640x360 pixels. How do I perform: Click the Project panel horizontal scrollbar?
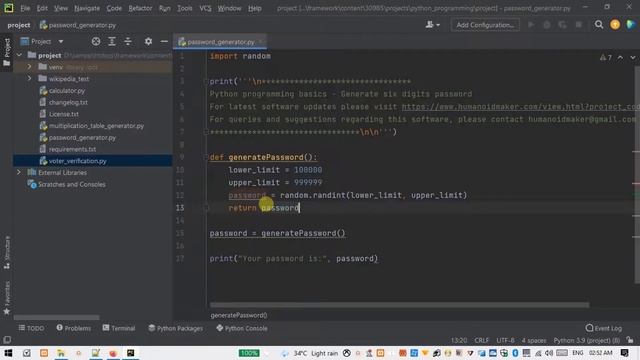tap(56, 317)
